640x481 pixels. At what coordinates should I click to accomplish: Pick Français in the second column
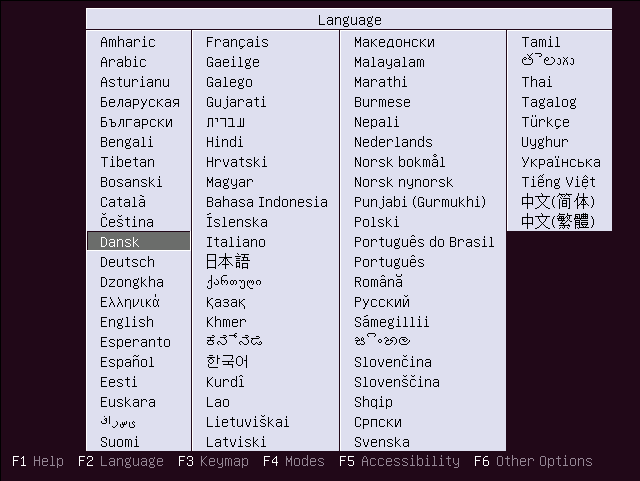click(x=237, y=42)
